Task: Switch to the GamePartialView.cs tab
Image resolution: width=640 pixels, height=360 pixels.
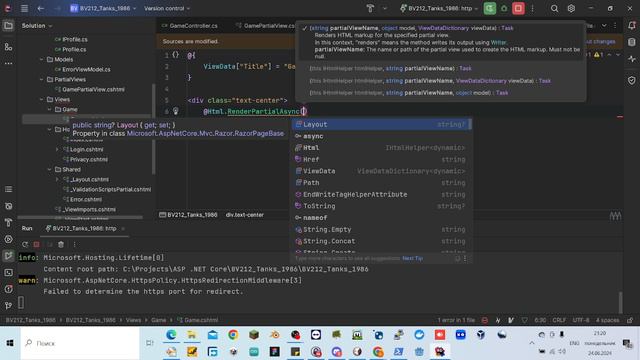Action: (266, 26)
